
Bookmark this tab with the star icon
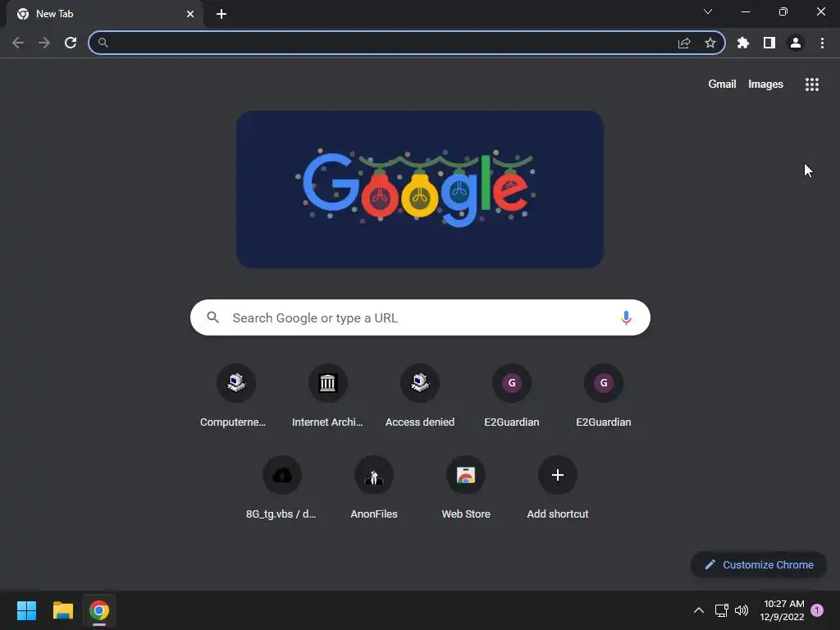710,43
